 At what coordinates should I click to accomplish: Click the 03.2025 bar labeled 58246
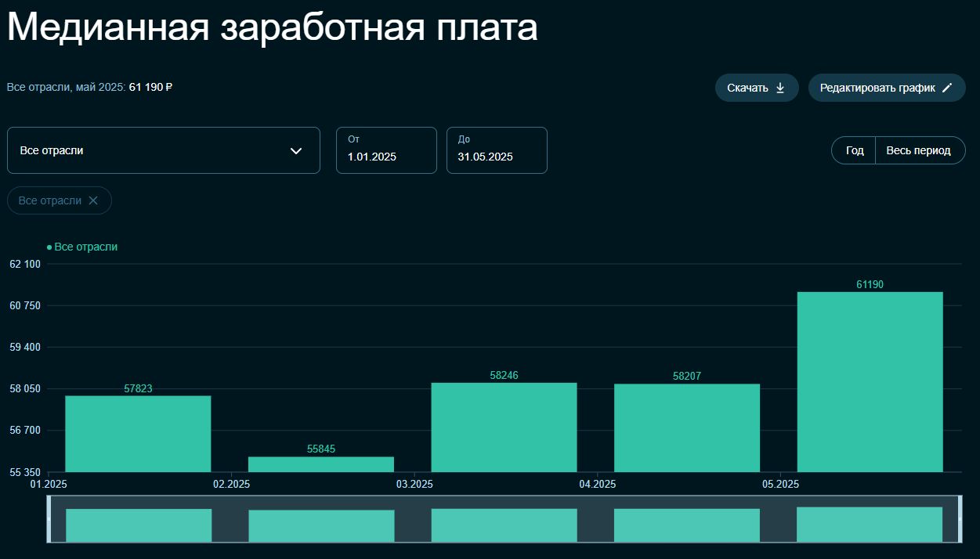(x=504, y=427)
